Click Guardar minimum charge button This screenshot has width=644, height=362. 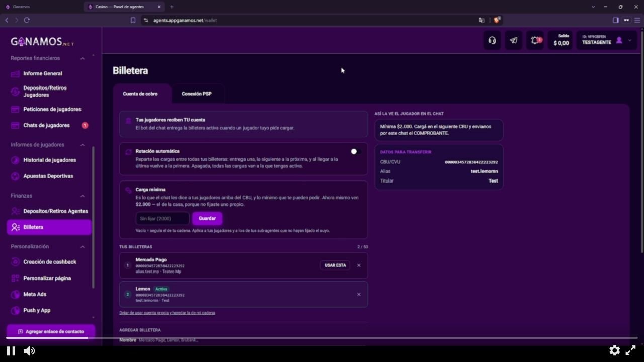click(x=207, y=218)
